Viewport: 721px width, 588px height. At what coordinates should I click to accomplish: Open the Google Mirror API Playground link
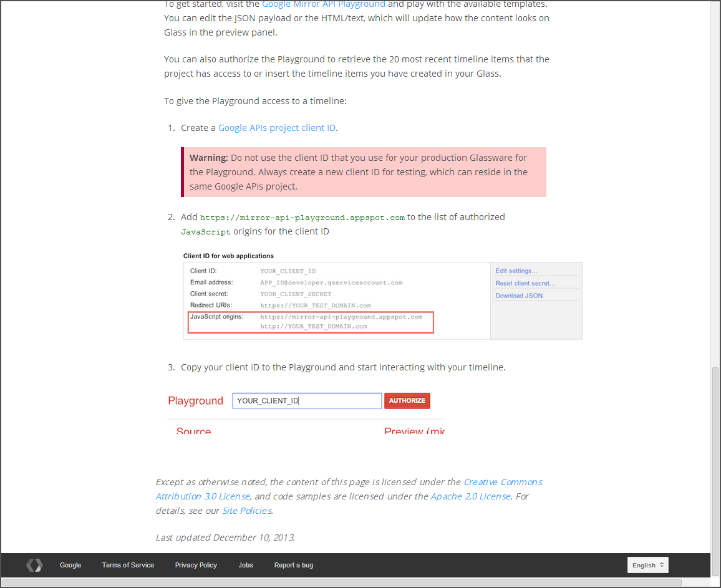pos(324,4)
